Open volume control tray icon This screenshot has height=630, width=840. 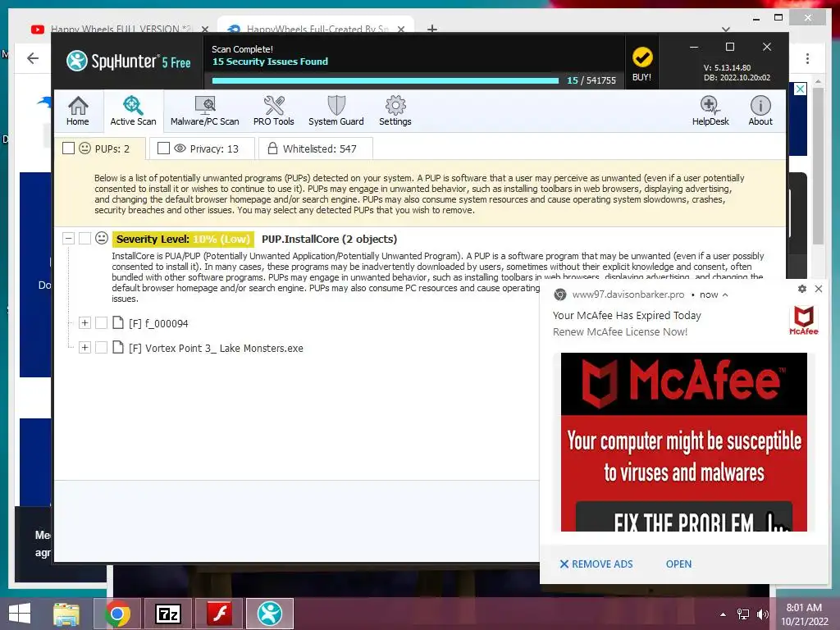coord(762,614)
